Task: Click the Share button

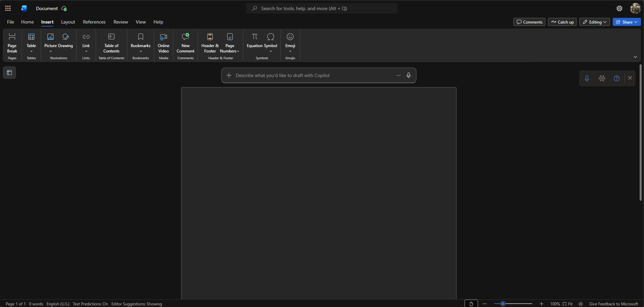Action: pos(626,22)
